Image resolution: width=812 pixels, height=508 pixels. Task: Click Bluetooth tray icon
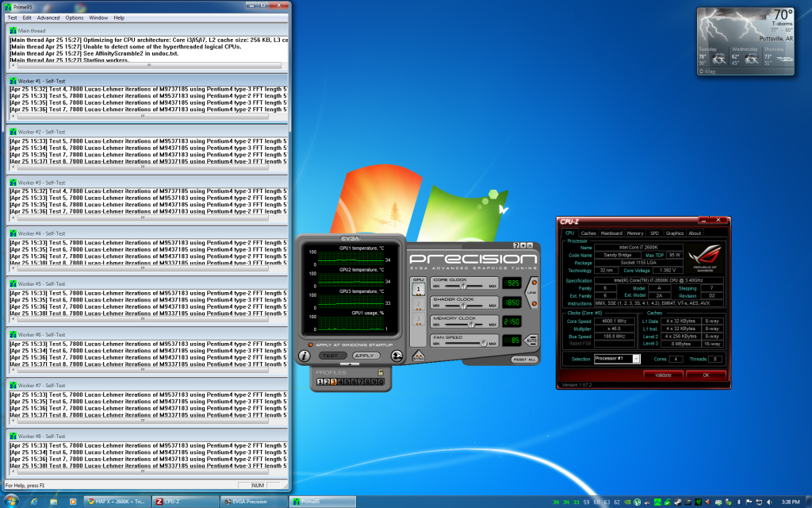tap(738, 502)
